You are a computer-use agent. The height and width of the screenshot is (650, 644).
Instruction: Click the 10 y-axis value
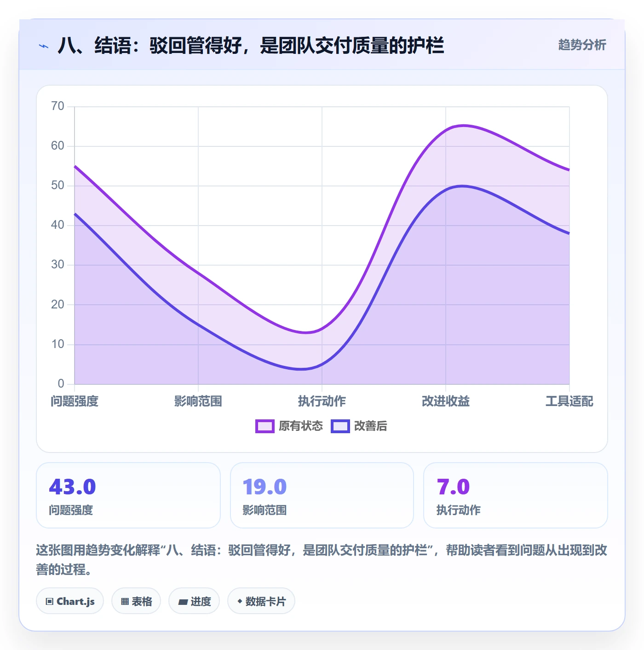click(x=57, y=344)
